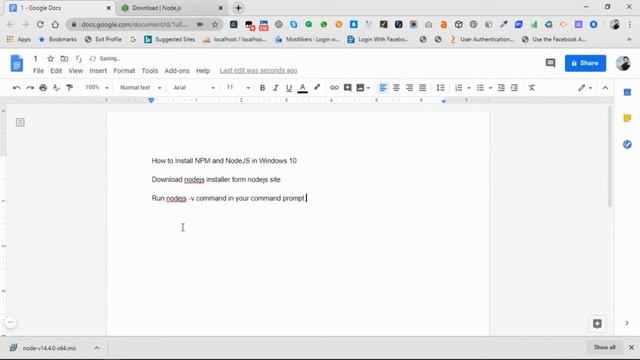Click the Explore button at bottom right
640x360 pixels.
pyautogui.click(x=597, y=324)
